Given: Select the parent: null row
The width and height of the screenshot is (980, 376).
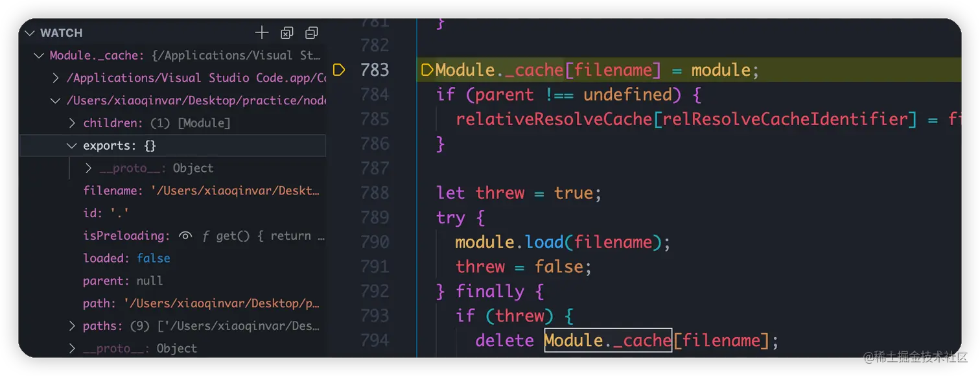Looking at the screenshot, I should 173,281.
